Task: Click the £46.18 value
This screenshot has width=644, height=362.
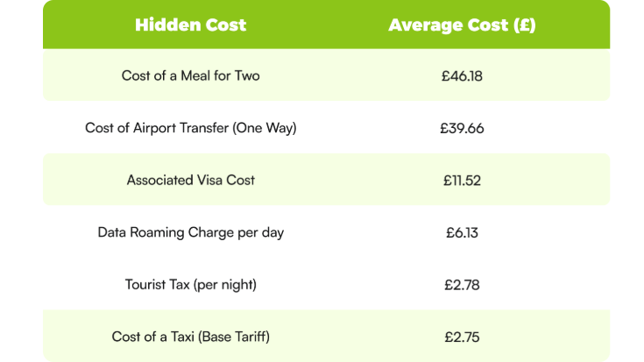Action: pyautogui.click(x=462, y=75)
